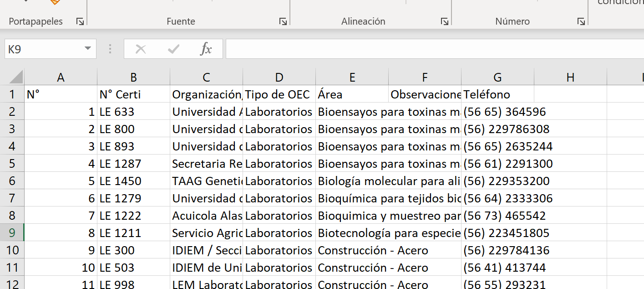This screenshot has height=289, width=644.
Task: Click the Tipo de OEC header cell
Action: point(279,94)
